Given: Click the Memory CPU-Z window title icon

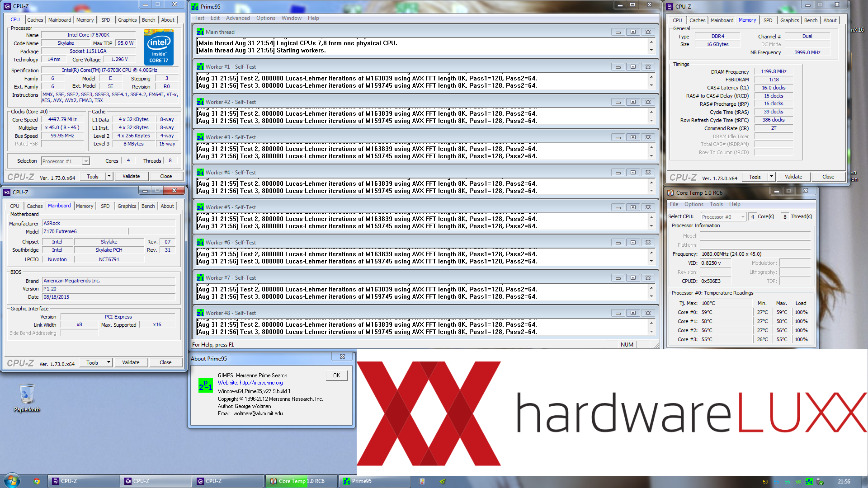Looking at the screenshot, I should tap(670, 7).
